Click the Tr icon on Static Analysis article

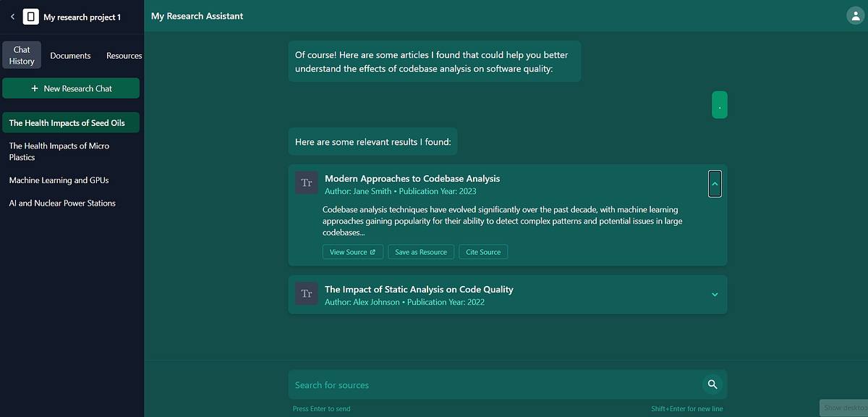coord(306,294)
